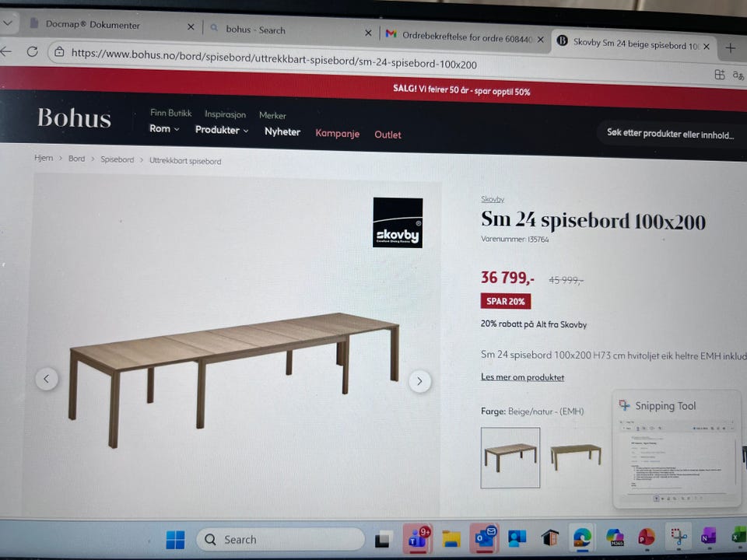The height and width of the screenshot is (560, 747).
Task: Open File Explorer from taskbar
Action: (451, 538)
